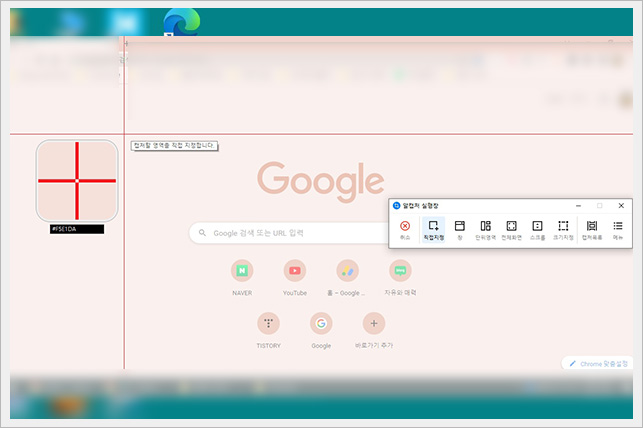Click the #F5E1DA color code label

click(77, 229)
